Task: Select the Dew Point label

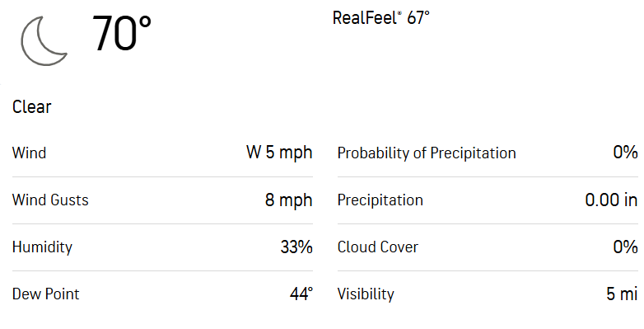Action: coord(45,294)
